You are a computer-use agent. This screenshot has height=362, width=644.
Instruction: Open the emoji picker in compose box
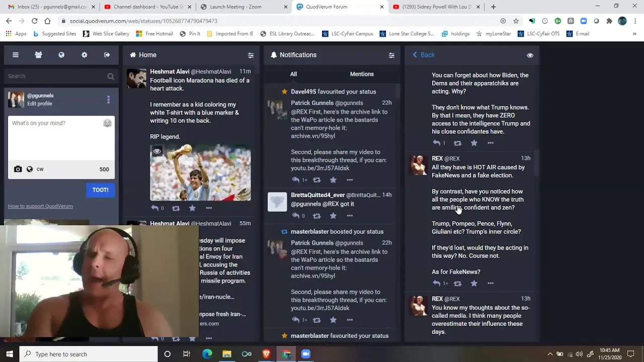107,123
